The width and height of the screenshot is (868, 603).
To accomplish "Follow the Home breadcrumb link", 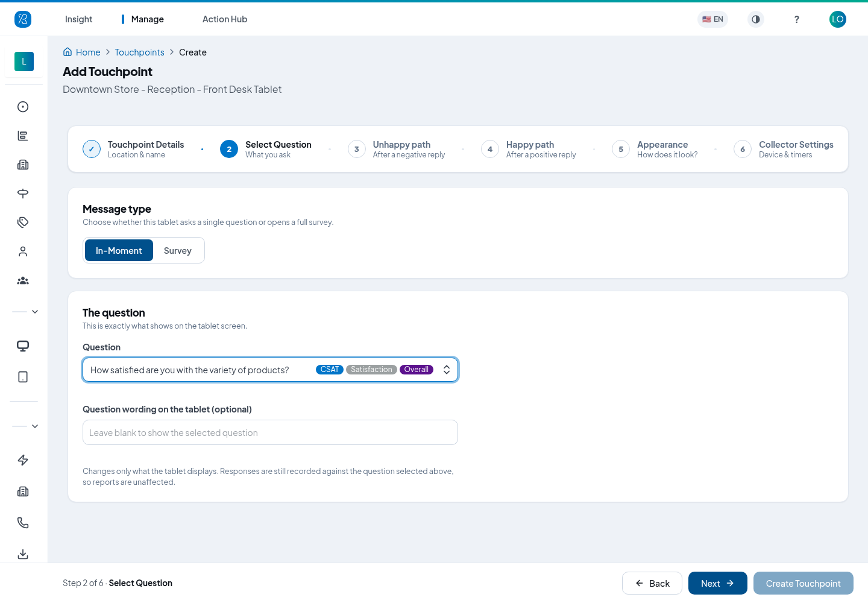I will tap(82, 52).
